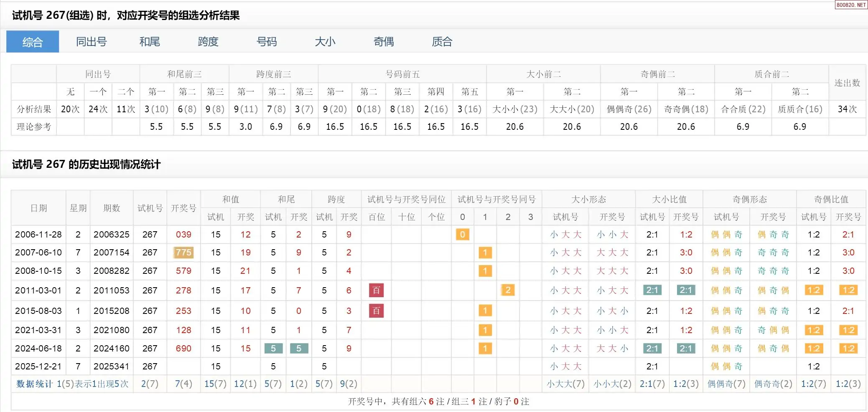
Task: Switch to the 质合 tab
Action: pyautogui.click(x=442, y=42)
